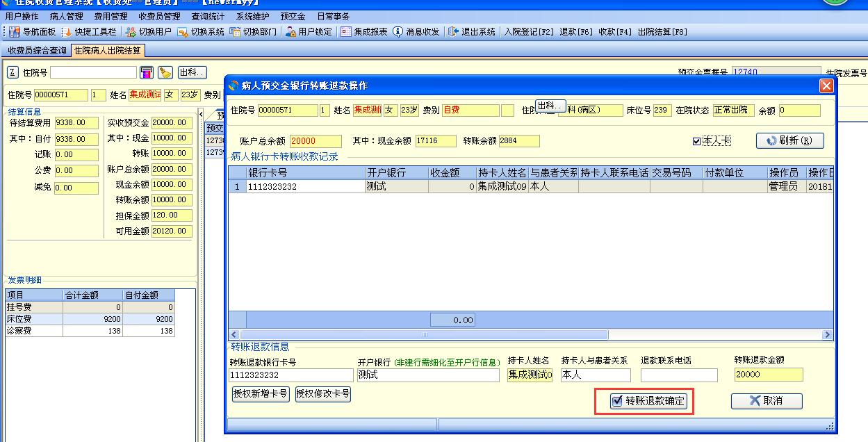
Task: Open the 病人管理 menu
Action: (66, 16)
